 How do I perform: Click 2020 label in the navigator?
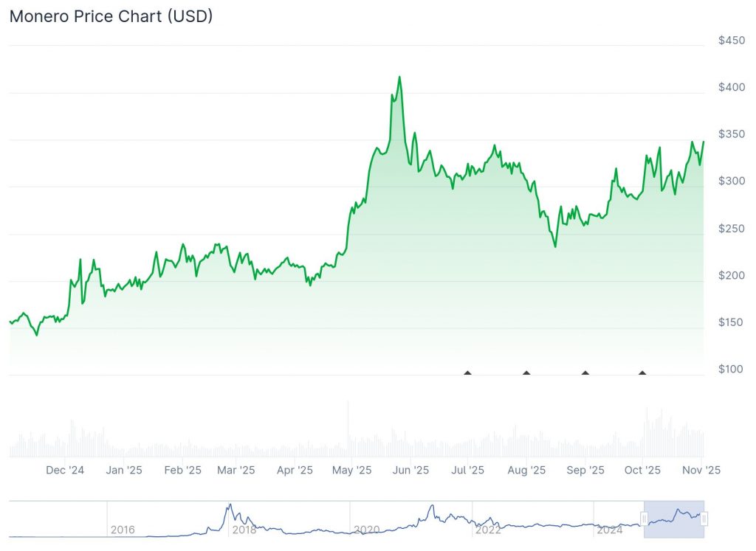pyautogui.click(x=366, y=530)
